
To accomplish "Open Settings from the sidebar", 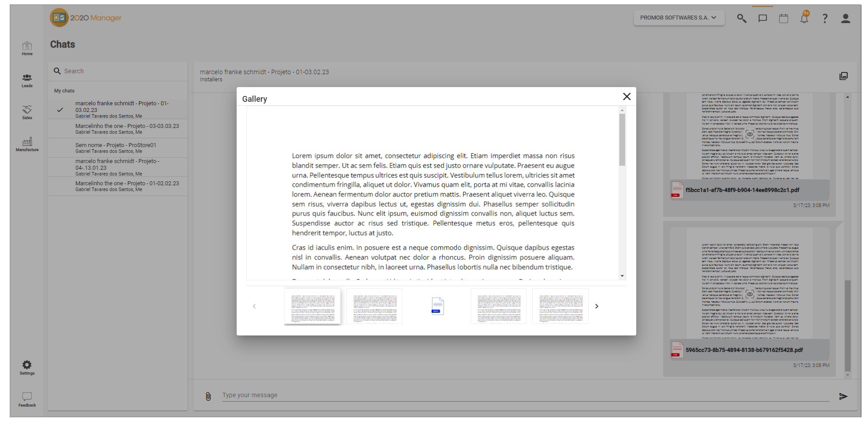I will coord(27,368).
